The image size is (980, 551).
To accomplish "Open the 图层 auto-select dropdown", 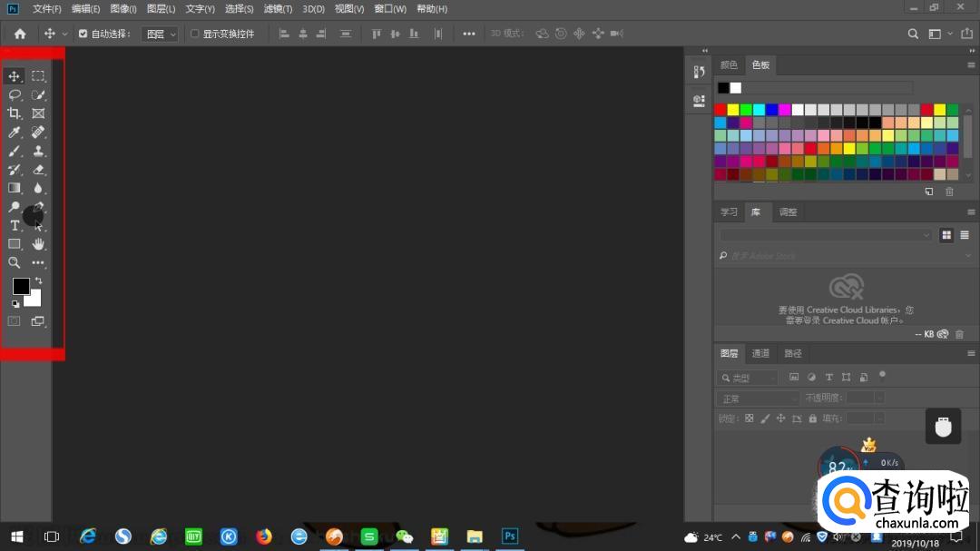I will pos(161,34).
